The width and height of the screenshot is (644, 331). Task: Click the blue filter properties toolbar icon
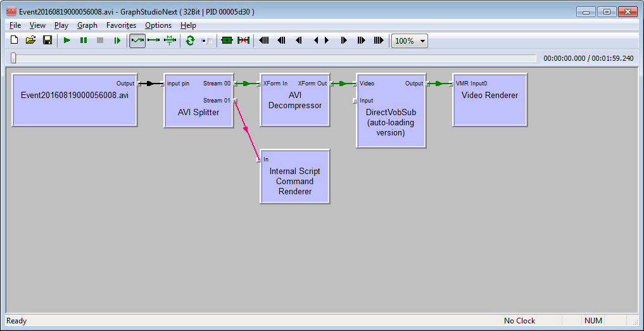click(x=206, y=41)
